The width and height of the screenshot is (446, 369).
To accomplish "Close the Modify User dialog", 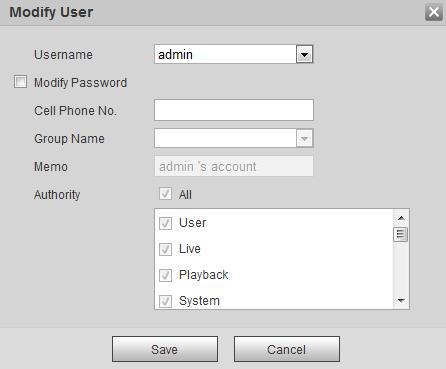I will click(x=434, y=12).
